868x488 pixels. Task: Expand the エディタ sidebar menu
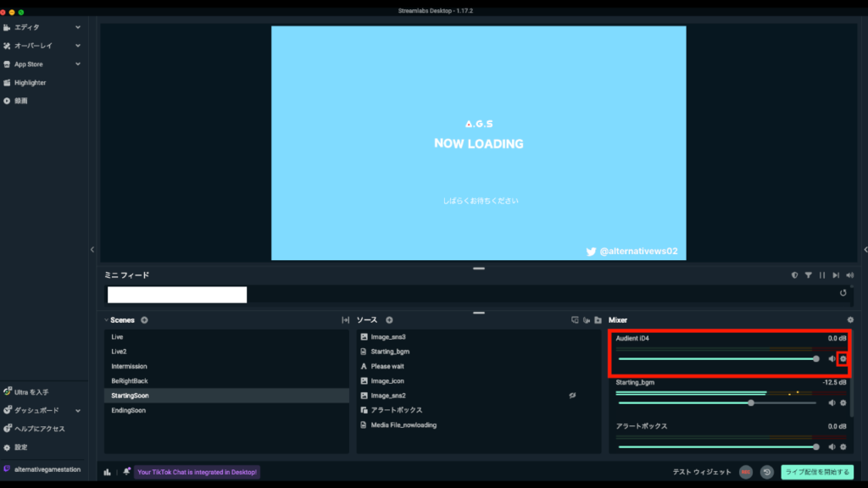78,27
